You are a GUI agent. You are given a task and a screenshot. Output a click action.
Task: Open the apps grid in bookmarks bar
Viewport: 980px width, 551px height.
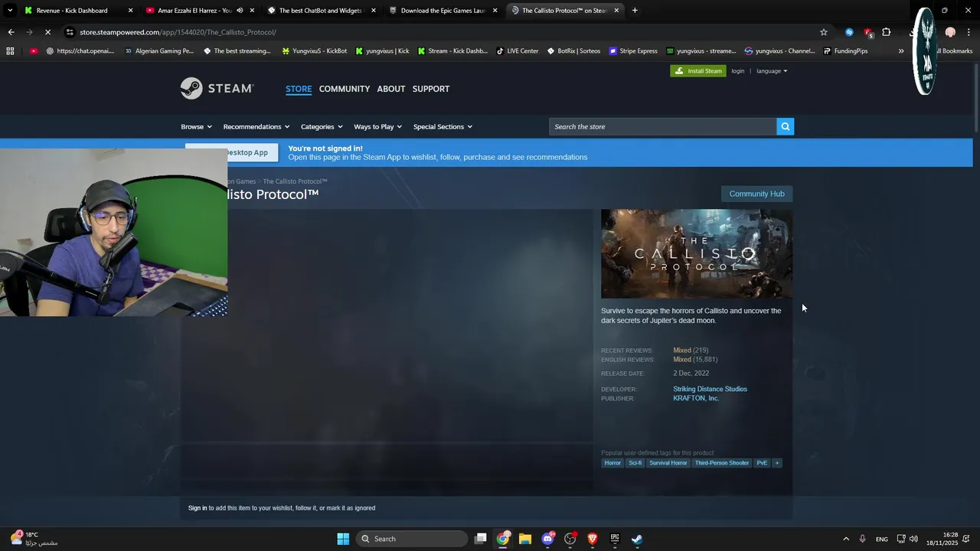pos(10,51)
